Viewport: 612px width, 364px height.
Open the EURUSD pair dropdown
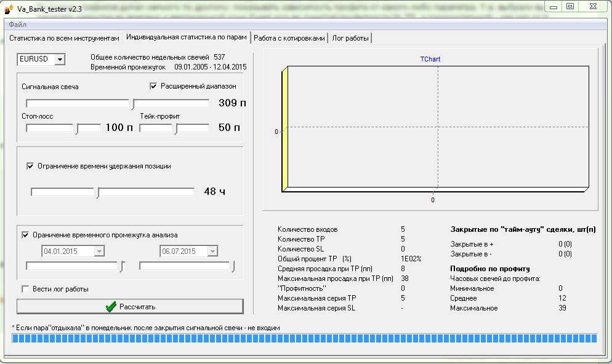click(60, 59)
